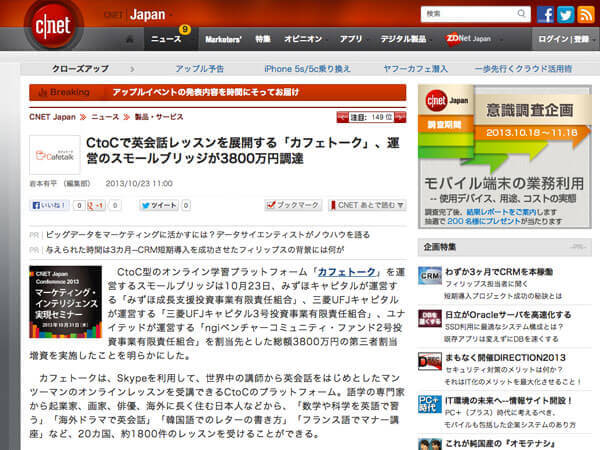600x450 pixels.
Task: Open CNET Japan Twitter icon
Action: (x=565, y=15)
